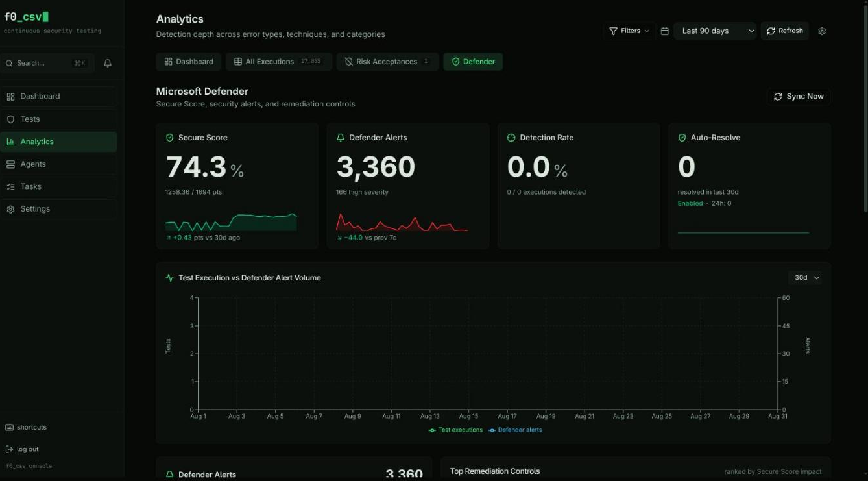This screenshot has height=481, width=868.
Task: Click the Secure Score shield icon
Action: (x=170, y=138)
